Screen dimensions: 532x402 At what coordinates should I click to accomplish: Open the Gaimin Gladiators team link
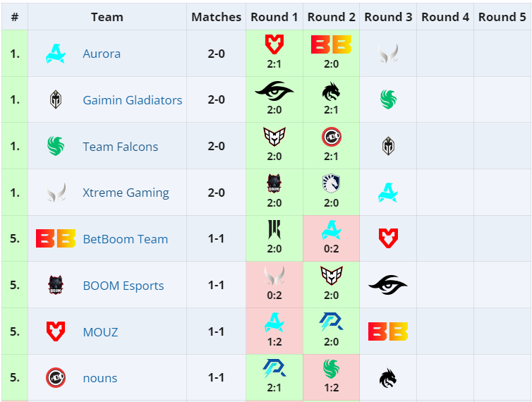coord(133,100)
